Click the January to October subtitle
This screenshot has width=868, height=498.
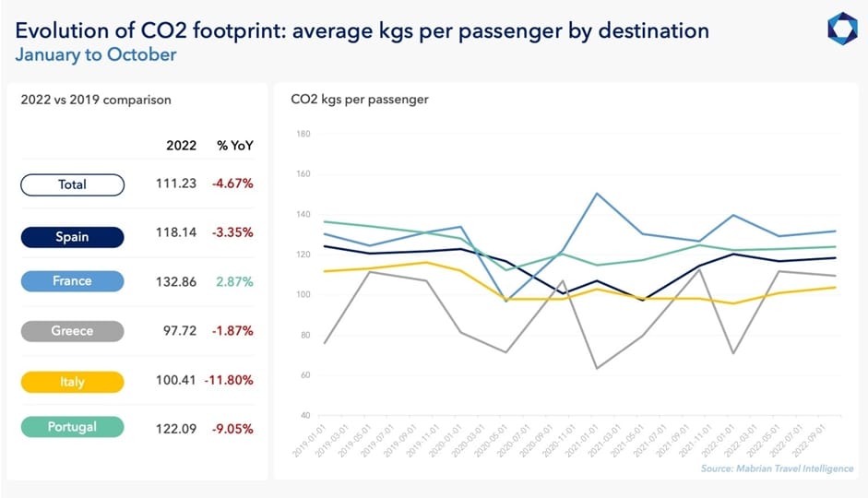coord(96,54)
